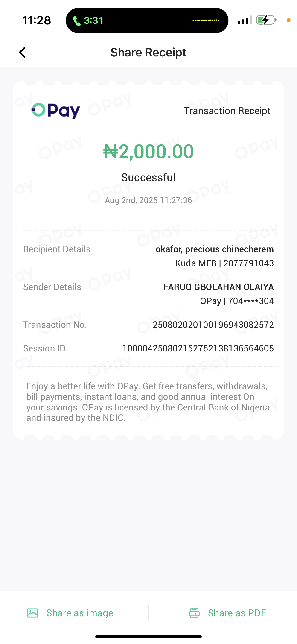Tap the back arrow icon
The height and width of the screenshot is (644, 297).
(23, 52)
